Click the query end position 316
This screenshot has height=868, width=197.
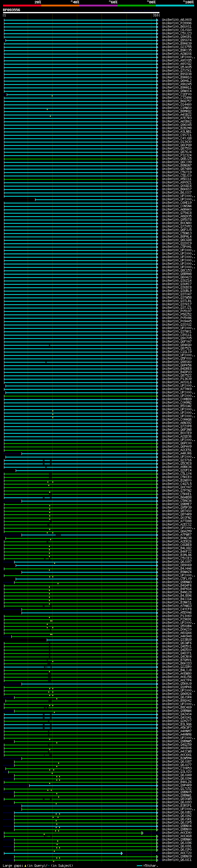tap(155, 15)
